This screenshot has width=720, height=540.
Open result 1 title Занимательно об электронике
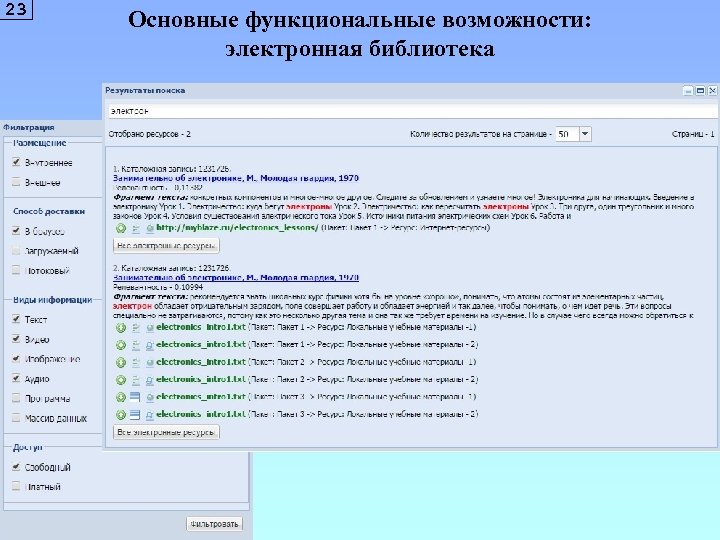(236, 178)
